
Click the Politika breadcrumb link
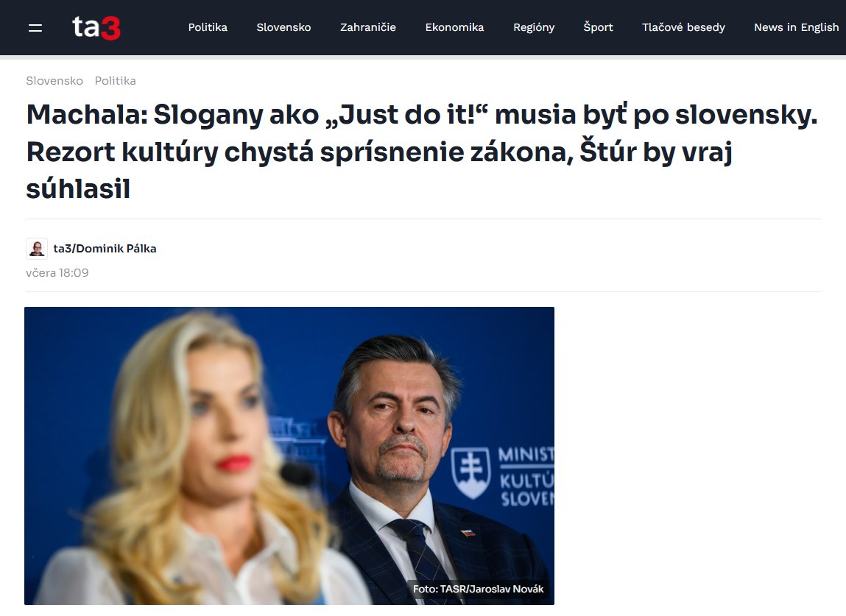115,81
